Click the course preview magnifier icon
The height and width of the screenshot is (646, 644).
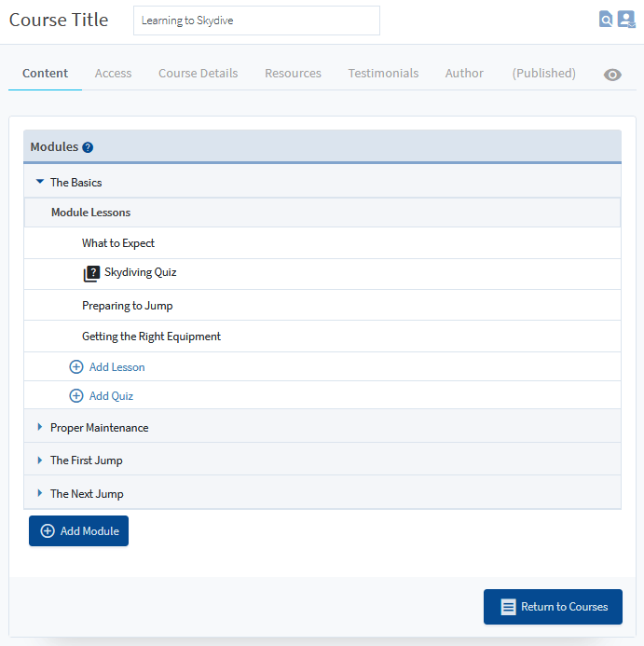pyautogui.click(x=606, y=19)
